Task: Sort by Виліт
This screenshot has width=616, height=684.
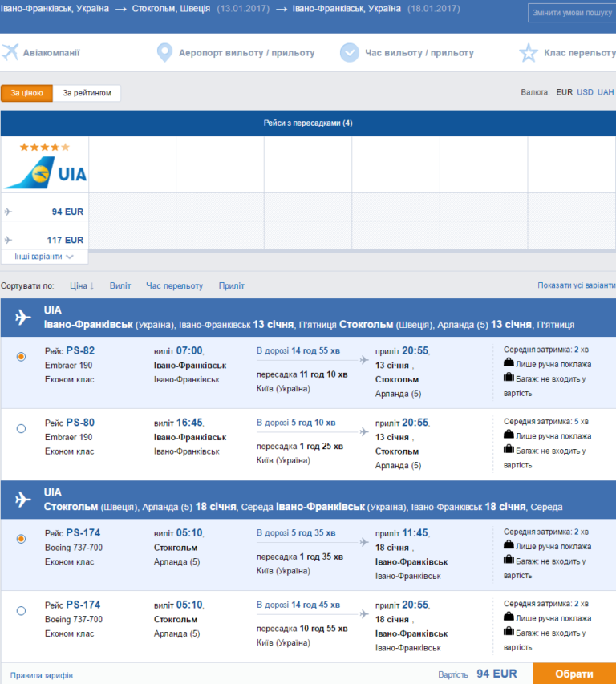Action: click(120, 285)
